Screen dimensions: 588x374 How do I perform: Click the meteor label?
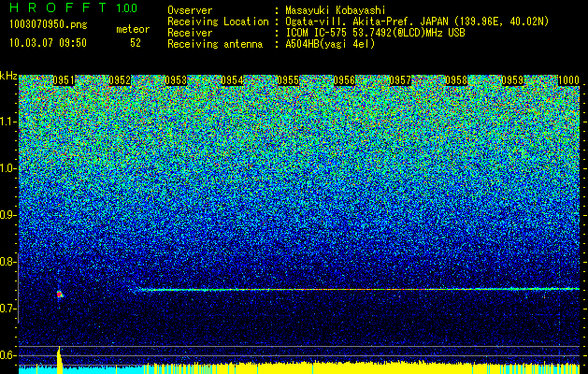click(x=133, y=29)
